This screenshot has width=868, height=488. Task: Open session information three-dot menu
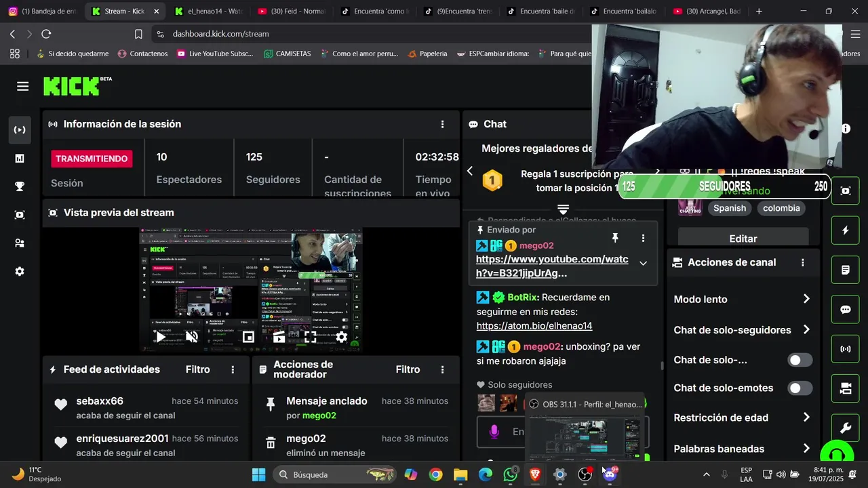pos(442,124)
